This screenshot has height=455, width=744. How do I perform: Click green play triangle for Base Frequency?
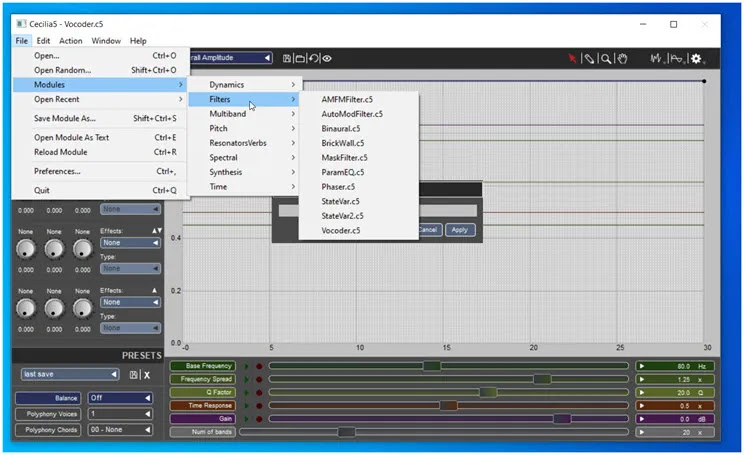coord(246,366)
